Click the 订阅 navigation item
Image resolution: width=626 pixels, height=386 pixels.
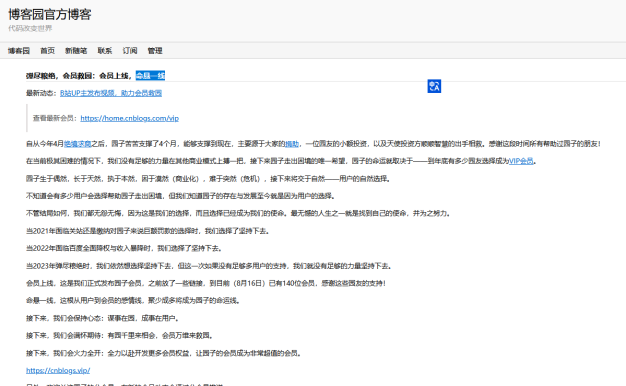click(130, 51)
